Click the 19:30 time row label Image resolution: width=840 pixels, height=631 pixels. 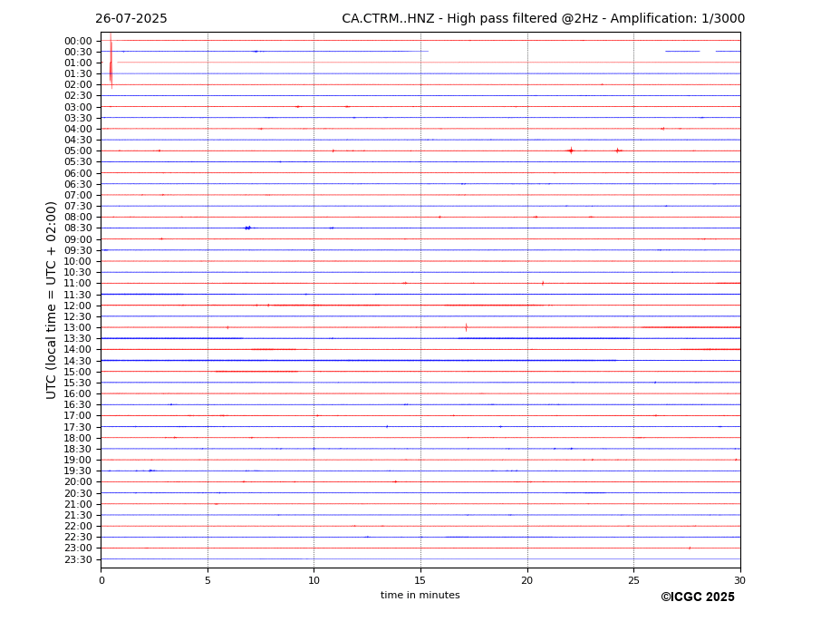click(78, 471)
